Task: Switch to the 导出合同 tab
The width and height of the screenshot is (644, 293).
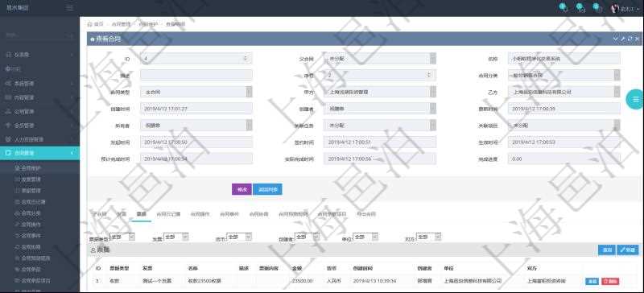Action: (366, 214)
